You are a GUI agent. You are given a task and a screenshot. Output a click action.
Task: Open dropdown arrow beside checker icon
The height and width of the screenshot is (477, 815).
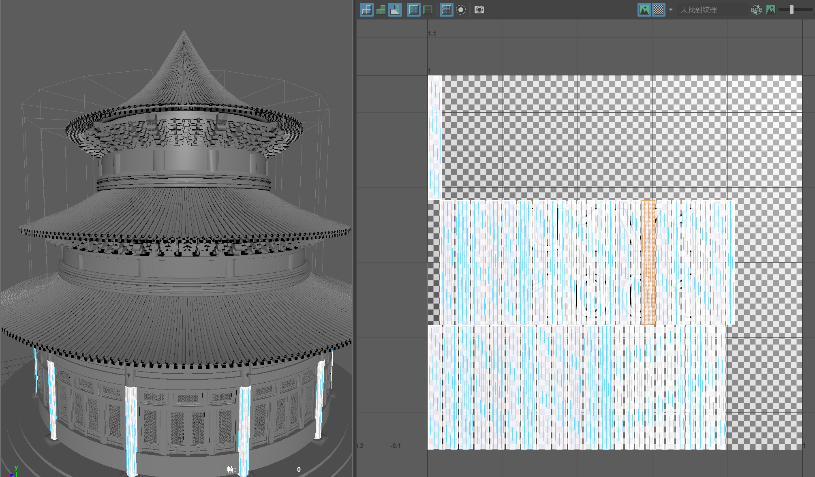pyautogui.click(x=670, y=10)
